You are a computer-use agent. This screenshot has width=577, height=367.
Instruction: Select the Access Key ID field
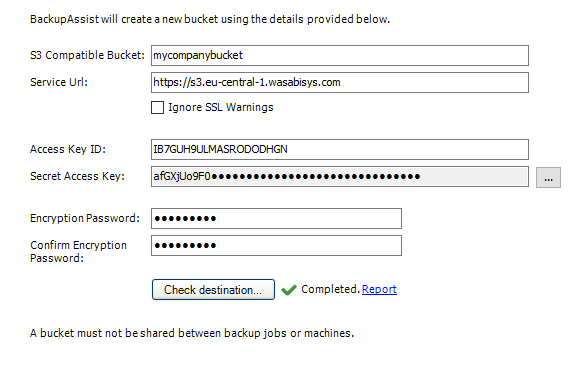coord(340,149)
